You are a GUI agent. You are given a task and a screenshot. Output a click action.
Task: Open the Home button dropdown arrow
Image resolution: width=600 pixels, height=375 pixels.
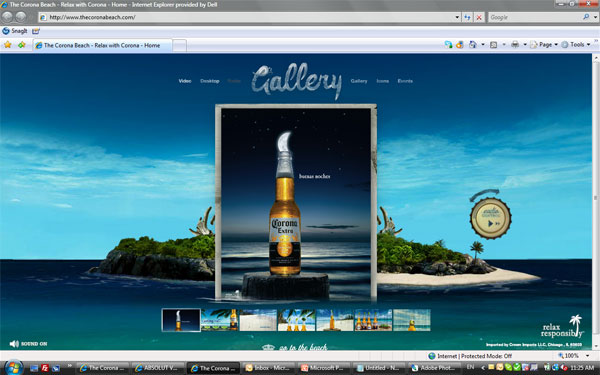pos(483,45)
